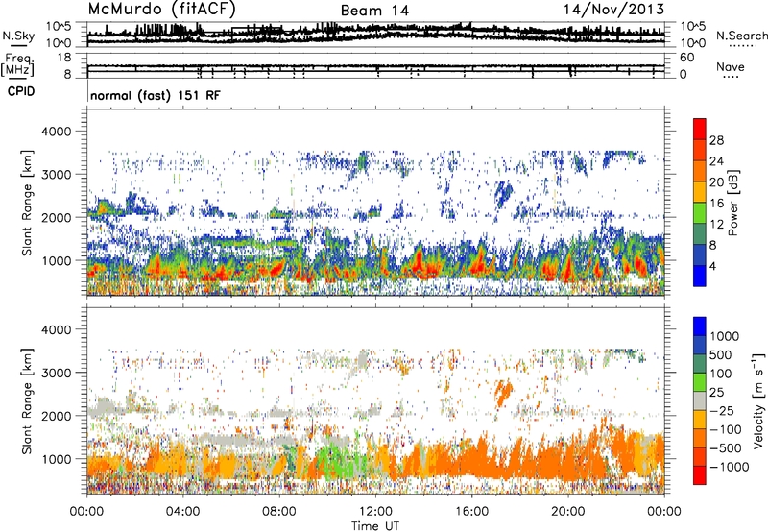Click the 12:00 time tick label
The image size is (768, 532).
375,512
